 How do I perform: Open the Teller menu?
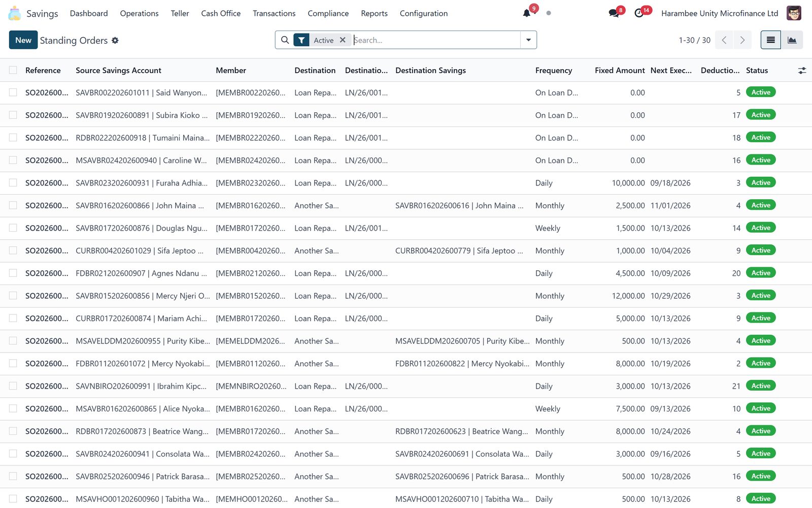tap(180, 13)
